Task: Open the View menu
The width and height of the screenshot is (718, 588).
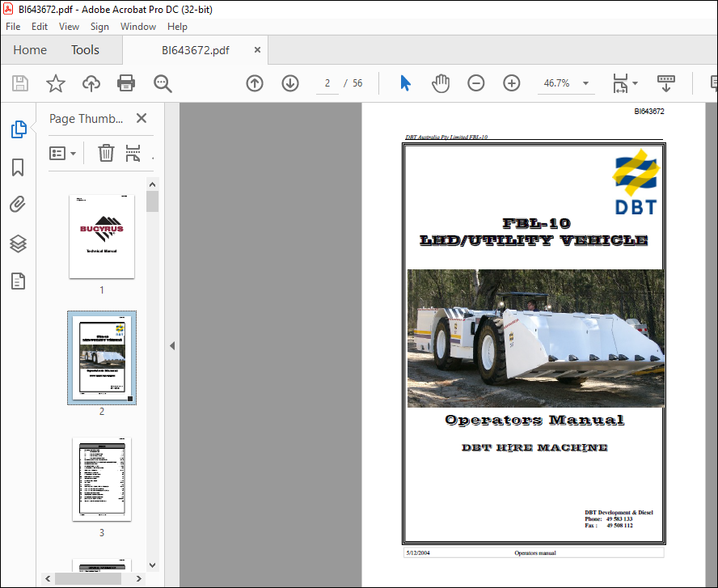Action: (x=69, y=27)
